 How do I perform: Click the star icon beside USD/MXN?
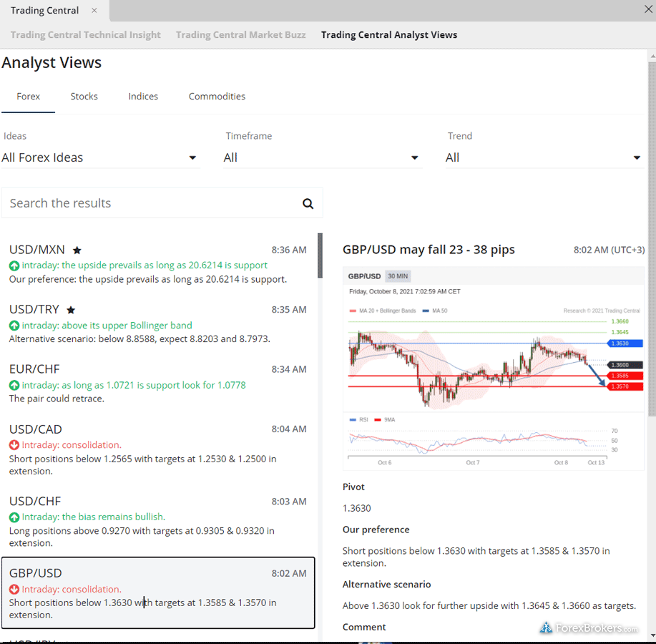77,250
